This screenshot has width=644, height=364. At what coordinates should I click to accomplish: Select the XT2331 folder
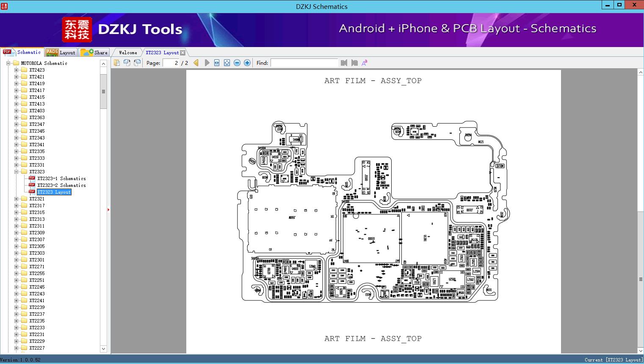pyautogui.click(x=37, y=165)
